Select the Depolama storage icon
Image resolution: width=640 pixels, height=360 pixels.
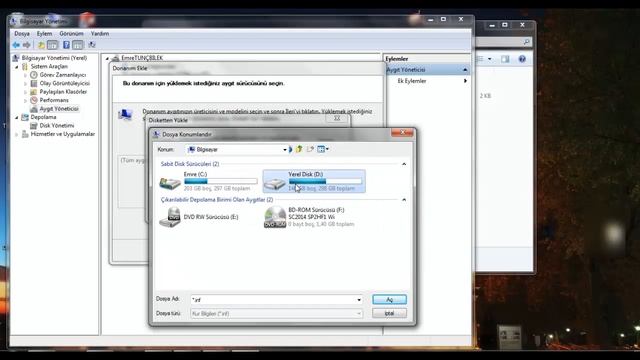pyautogui.click(x=25, y=117)
